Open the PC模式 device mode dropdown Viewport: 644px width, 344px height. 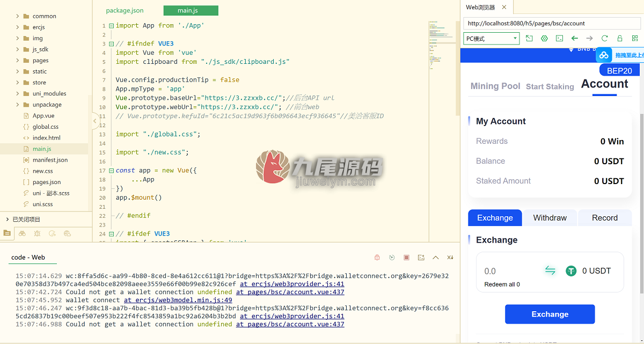(491, 39)
